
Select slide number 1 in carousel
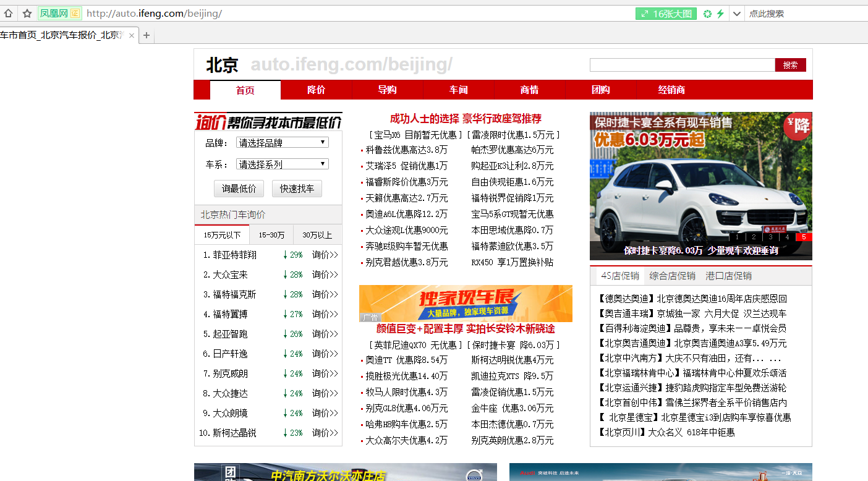pyautogui.click(x=738, y=237)
